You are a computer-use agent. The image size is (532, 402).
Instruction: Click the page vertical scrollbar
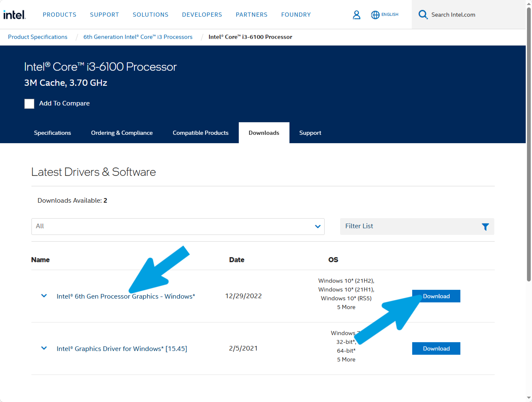(529, 144)
